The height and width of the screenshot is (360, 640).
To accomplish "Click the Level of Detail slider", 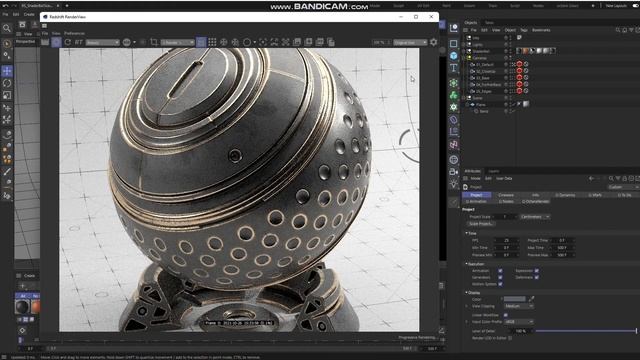I will pyautogui.click(x=586, y=331).
